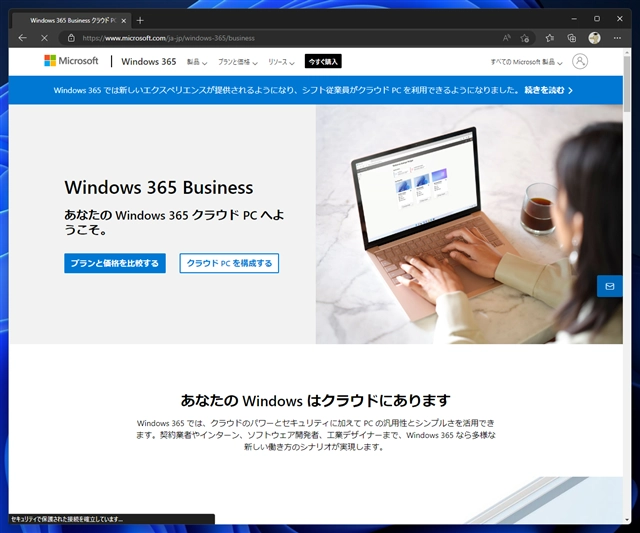Image resolution: width=640 pixels, height=533 pixels.
Task: Go back with the browser back arrow
Action: pyautogui.click(x=22, y=38)
